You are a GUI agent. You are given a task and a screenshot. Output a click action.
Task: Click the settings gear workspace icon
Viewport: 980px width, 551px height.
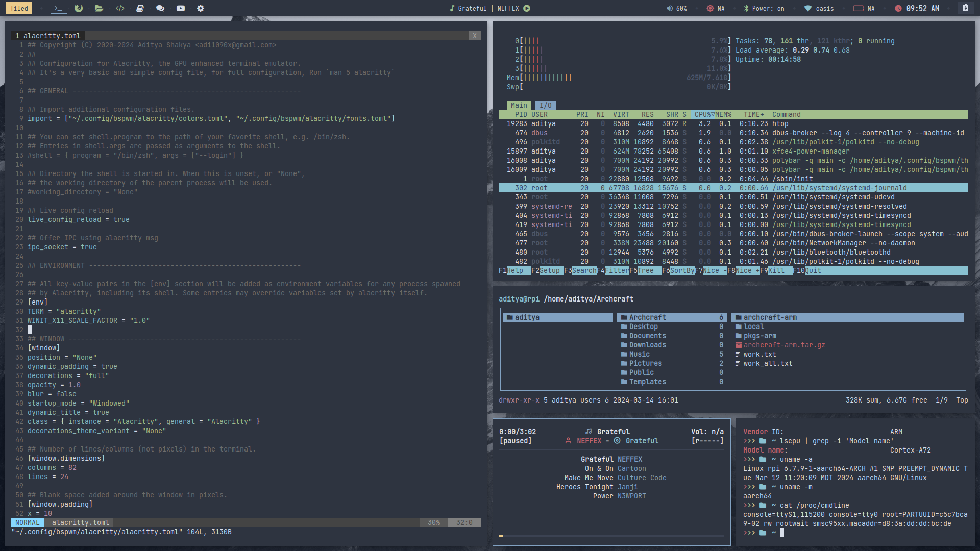pos(201,8)
